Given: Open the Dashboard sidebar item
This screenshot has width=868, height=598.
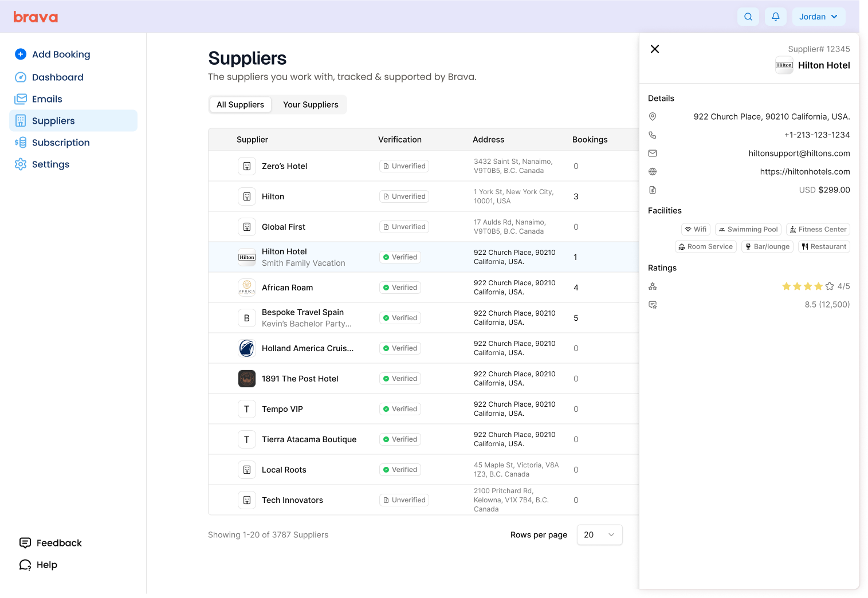Looking at the screenshot, I should click(57, 77).
